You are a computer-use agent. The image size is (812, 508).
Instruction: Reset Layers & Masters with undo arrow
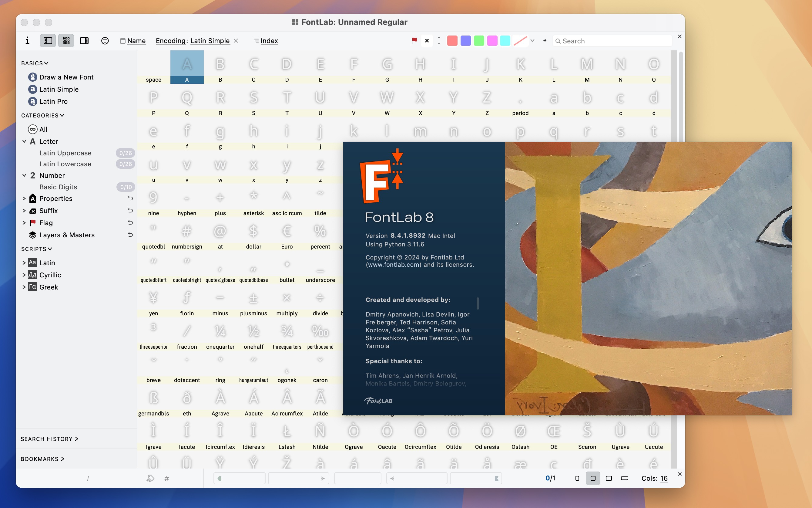coord(130,235)
